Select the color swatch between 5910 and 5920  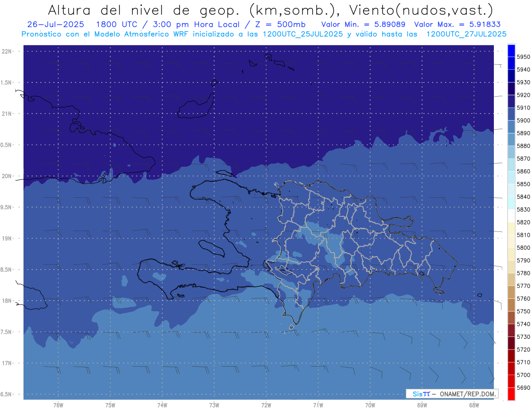[x=511, y=101]
